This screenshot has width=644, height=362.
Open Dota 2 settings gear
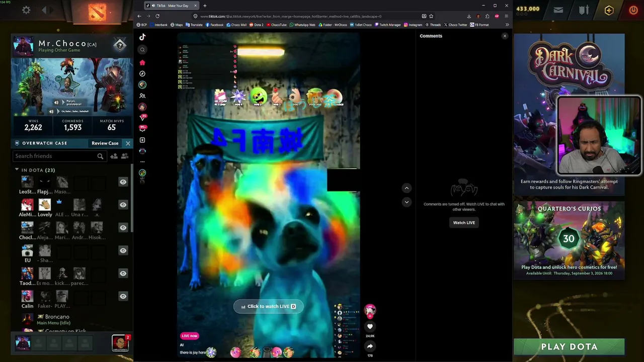(26, 10)
